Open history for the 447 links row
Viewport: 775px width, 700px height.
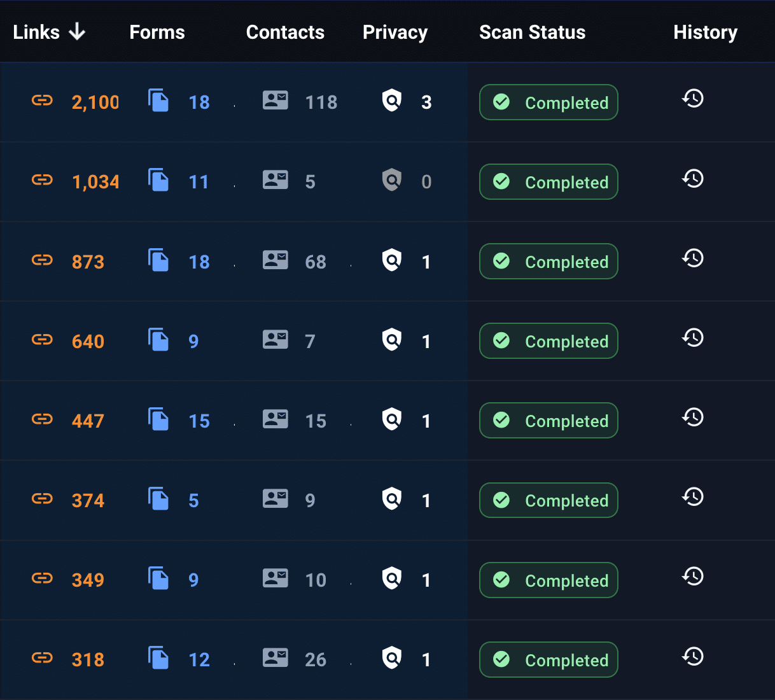pyautogui.click(x=693, y=417)
